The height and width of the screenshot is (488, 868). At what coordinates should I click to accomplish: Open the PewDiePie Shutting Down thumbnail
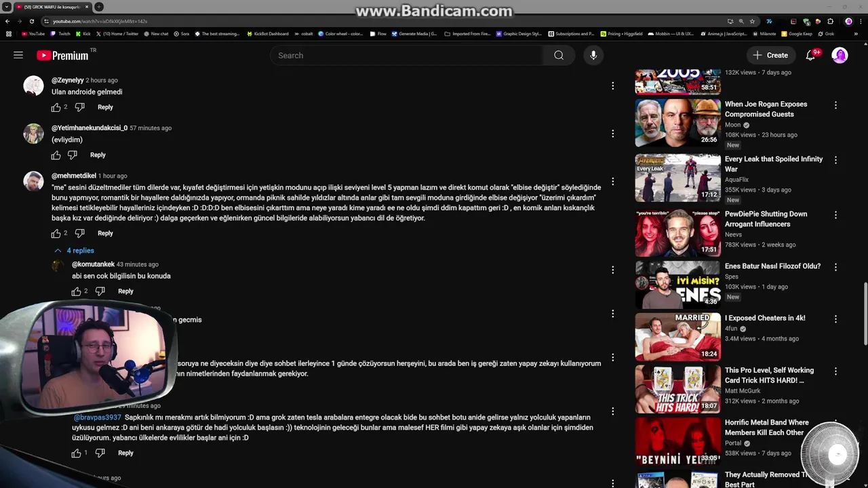[677, 232]
